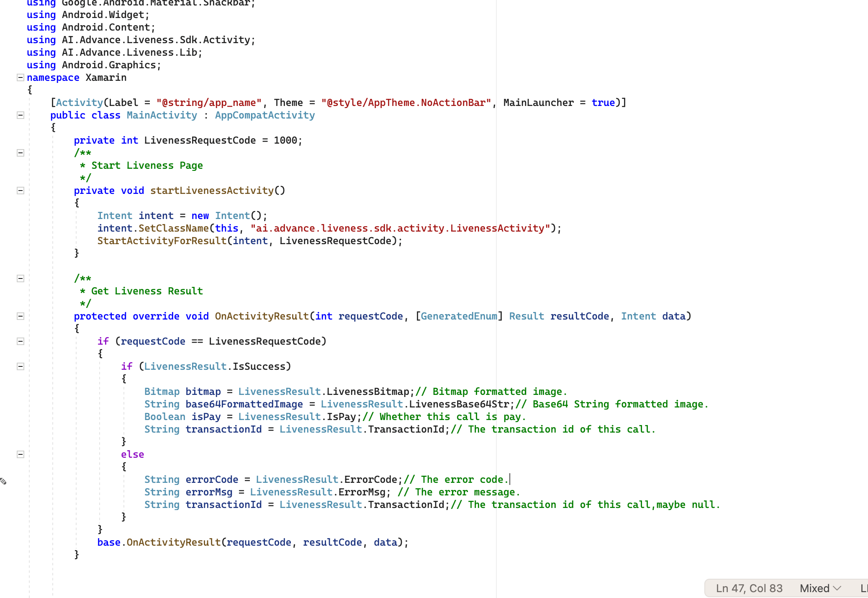Collapse the IsSuccess if block
This screenshot has height=598, width=868.
pyautogui.click(x=20, y=366)
